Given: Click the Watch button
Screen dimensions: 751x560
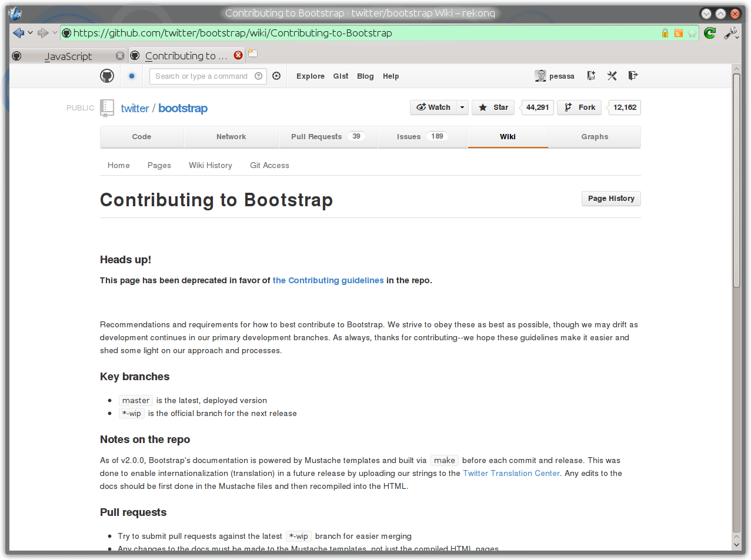Looking at the screenshot, I should pos(433,108).
